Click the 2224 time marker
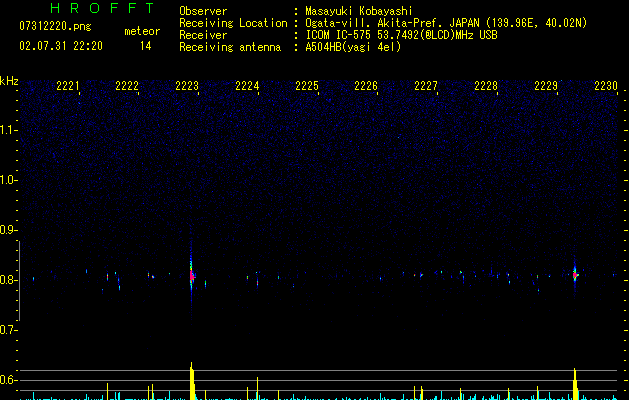 tap(247, 86)
